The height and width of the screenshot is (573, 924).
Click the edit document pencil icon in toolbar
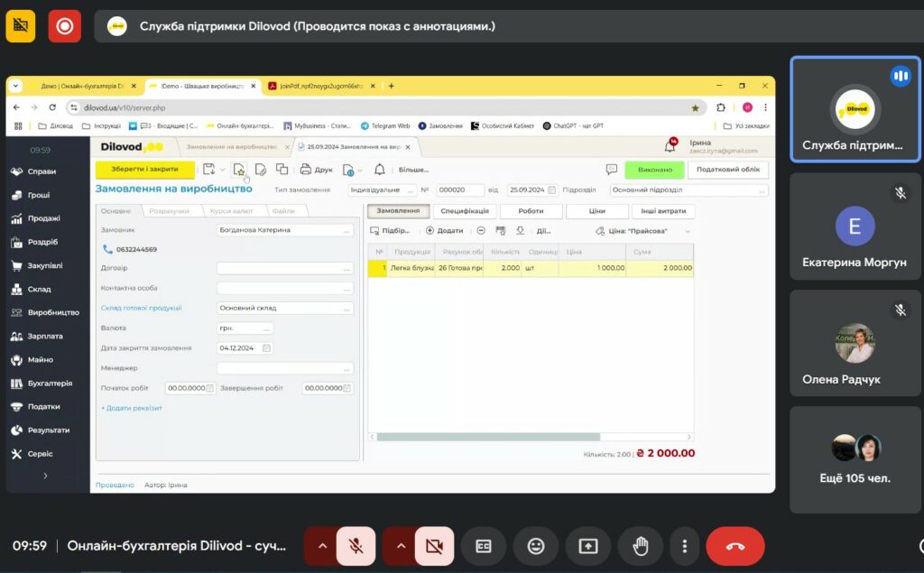261,170
